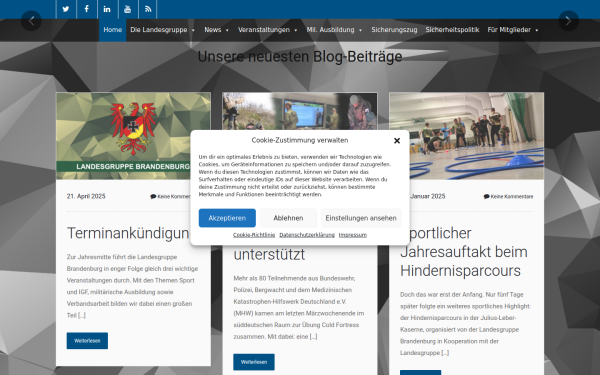Accept cookies with Akzeptieren button

point(227,218)
